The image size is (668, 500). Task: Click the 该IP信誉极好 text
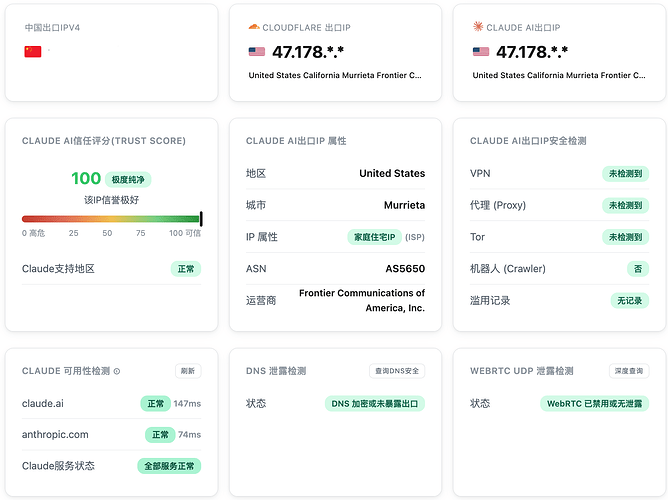[111, 200]
